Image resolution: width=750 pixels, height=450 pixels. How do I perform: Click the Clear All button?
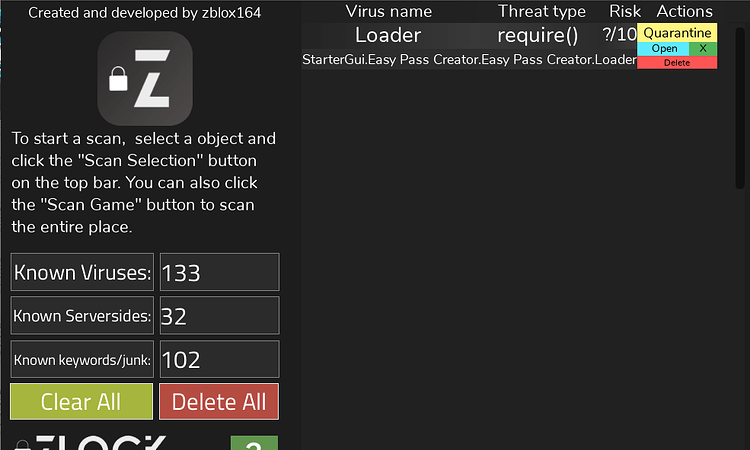[81, 402]
